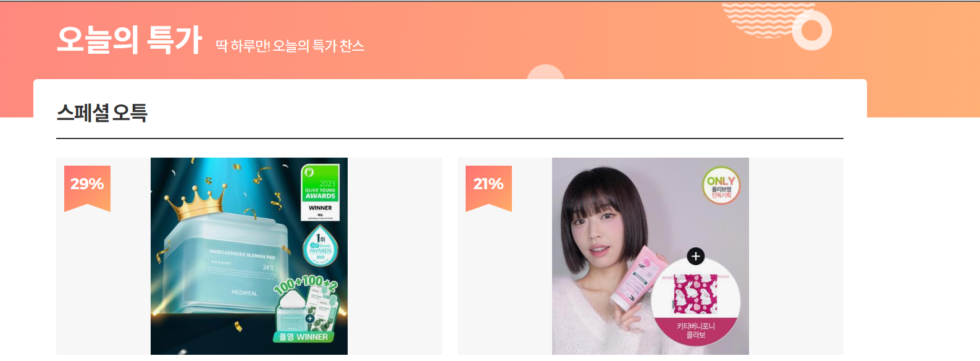Click the 21% discount ribbon badge
The image size is (980, 361).
(488, 188)
